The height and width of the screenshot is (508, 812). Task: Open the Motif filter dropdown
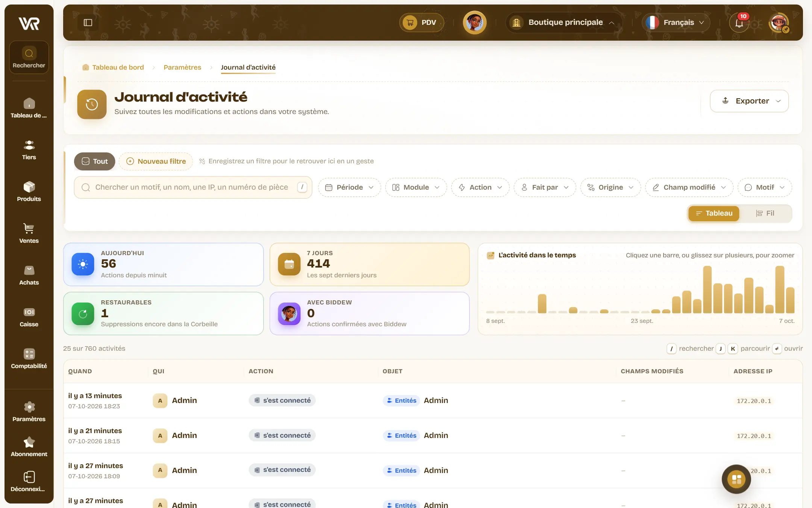click(x=765, y=187)
